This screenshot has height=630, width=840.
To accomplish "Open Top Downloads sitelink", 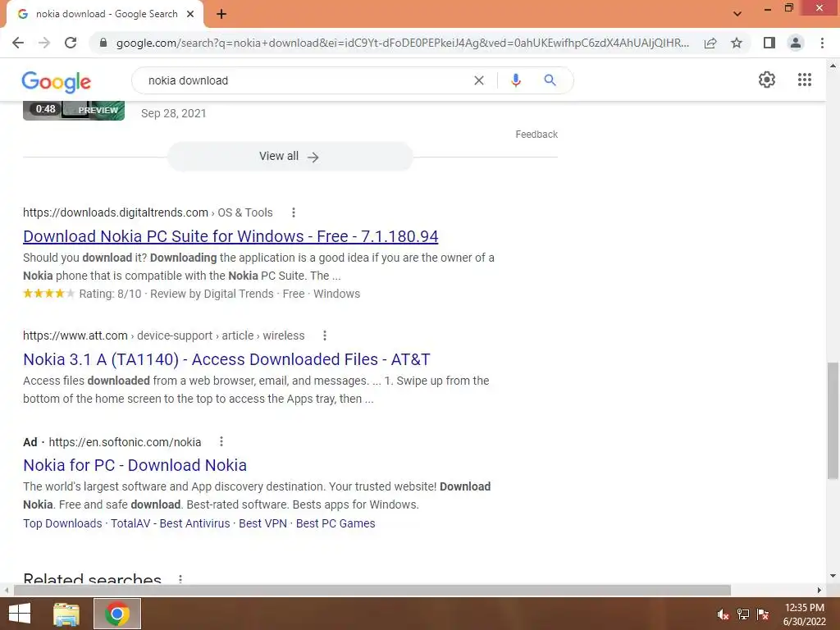I will pyautogui.click(x=62, y=523).
